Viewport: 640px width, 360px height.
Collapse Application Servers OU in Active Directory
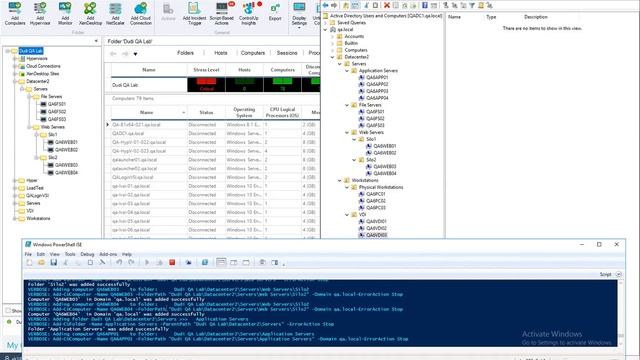pos(347,71)
